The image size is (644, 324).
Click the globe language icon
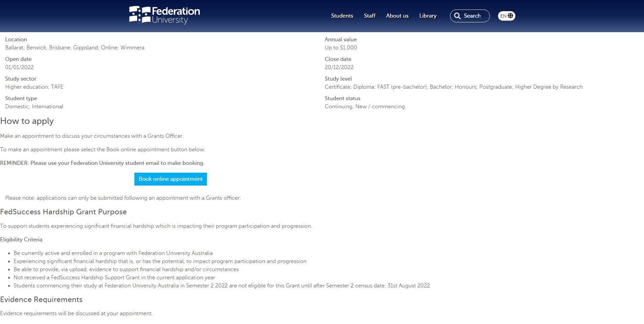[x=511, y=16]
